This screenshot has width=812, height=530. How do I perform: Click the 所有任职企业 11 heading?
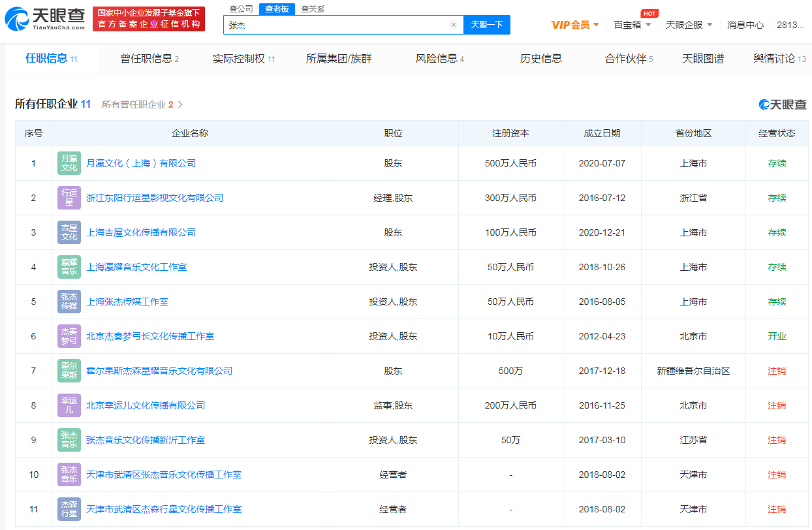[x=53, y=104]
